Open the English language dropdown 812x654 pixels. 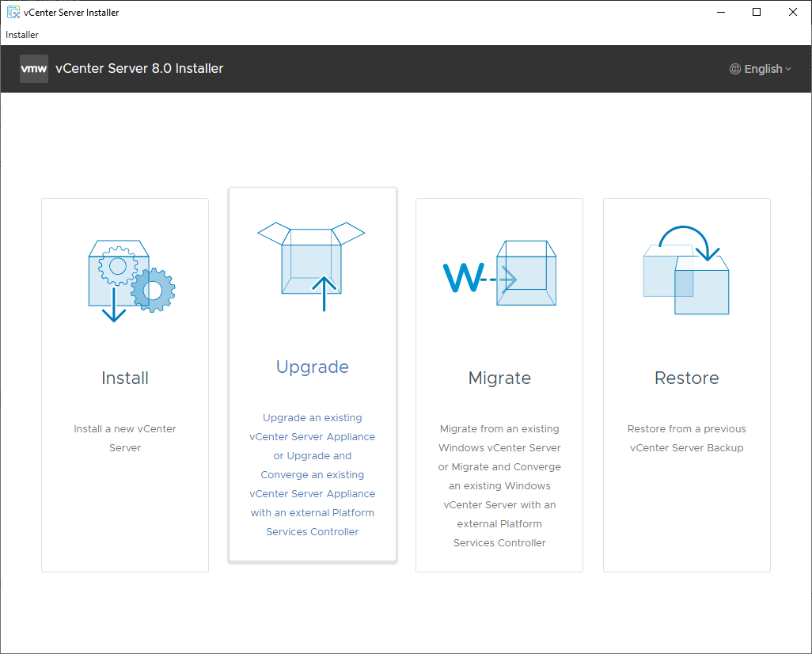pyautogui.click(x=763, y=69)
